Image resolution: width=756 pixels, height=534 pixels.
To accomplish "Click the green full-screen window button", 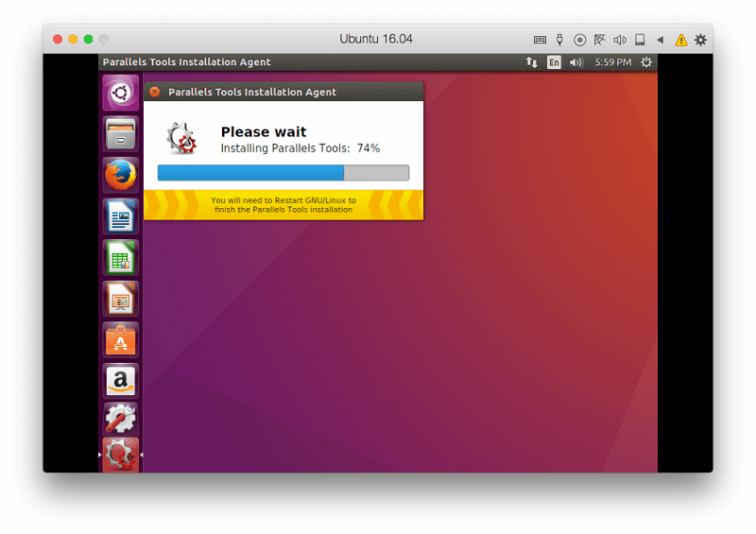I will (x=88, y=39).
